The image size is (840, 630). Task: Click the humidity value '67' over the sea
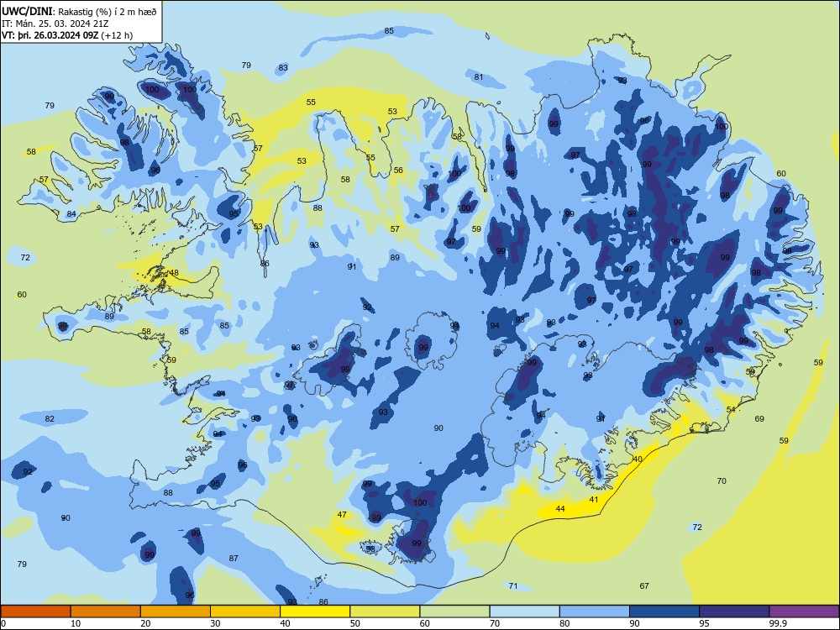coord(644,586)
